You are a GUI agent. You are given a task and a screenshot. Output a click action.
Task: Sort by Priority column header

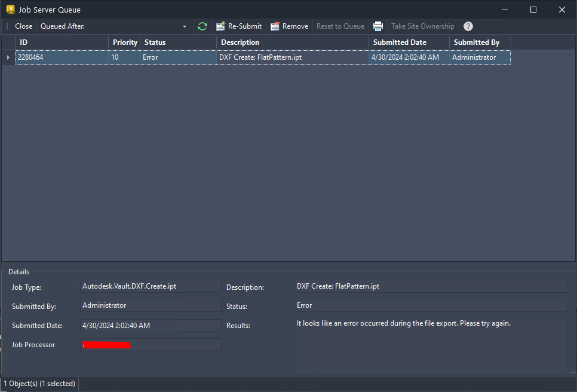124,42
